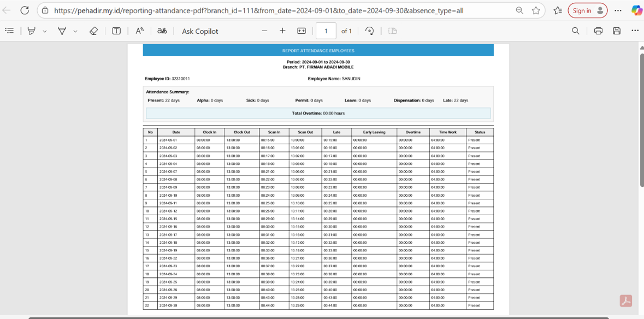Click the page number input field

coord(326,31)
